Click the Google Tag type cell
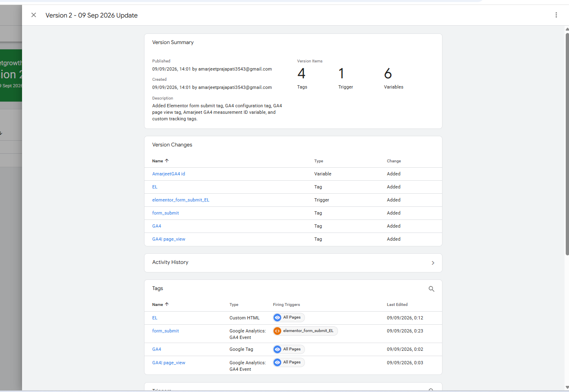 241,349
